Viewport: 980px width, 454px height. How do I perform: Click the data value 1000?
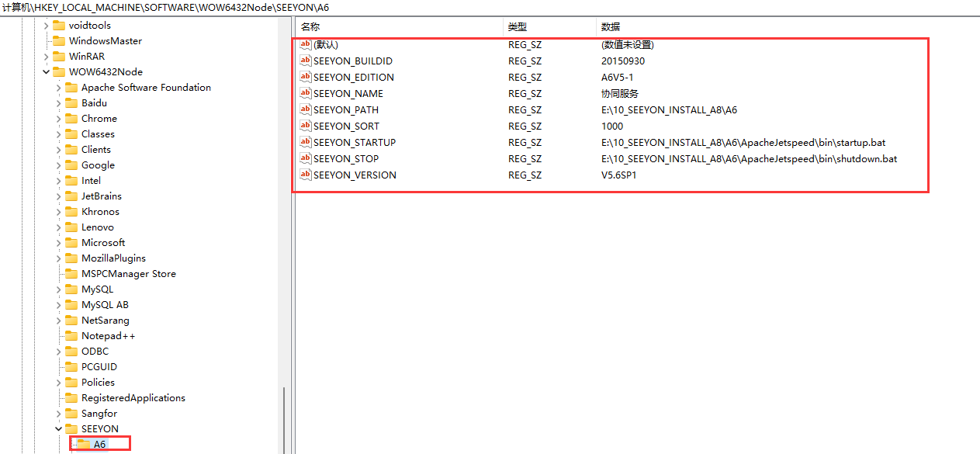[x=612, y=126]
